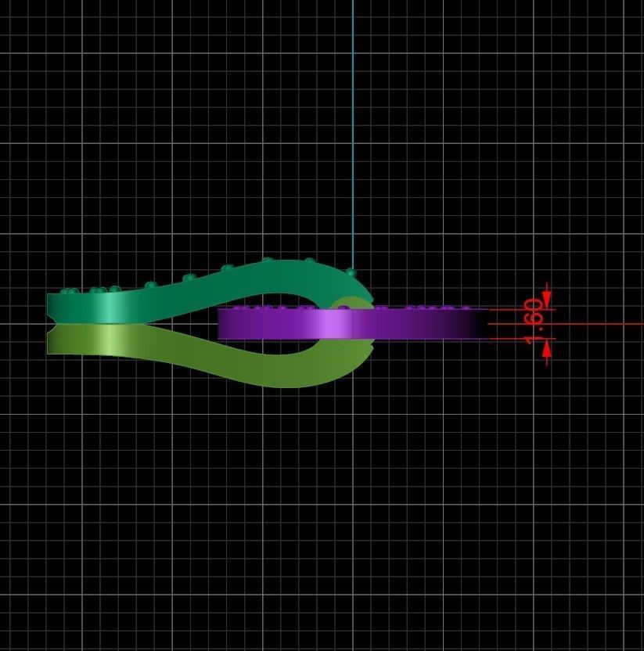Select the purple flat disc object
Image resolution: width=644 pixels, height=651 pixels.
(353, 324)
